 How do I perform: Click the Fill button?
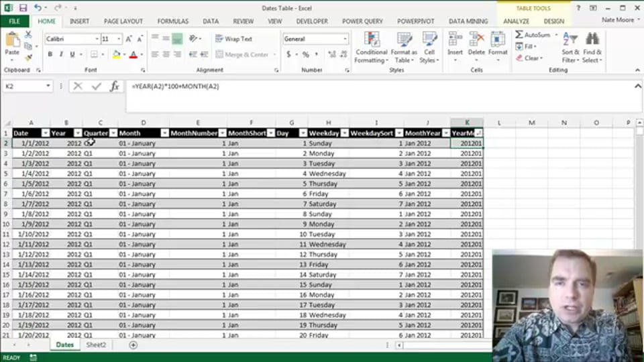[526, 46]
